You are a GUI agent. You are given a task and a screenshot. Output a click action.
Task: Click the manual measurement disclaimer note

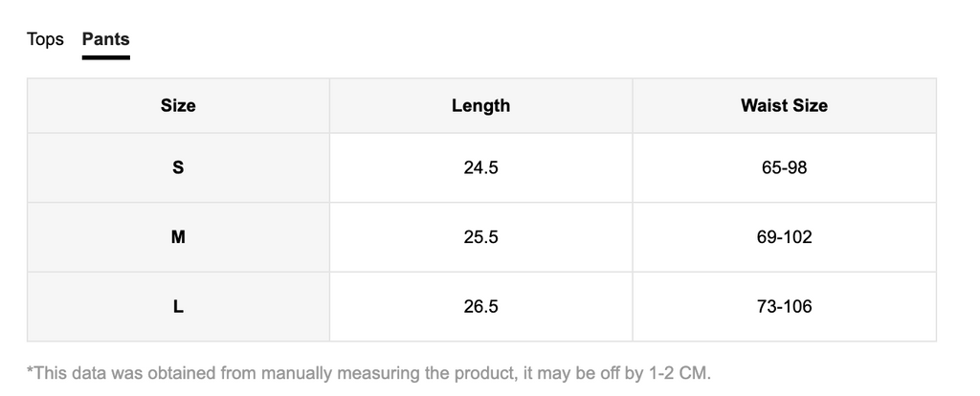point(368,373)
